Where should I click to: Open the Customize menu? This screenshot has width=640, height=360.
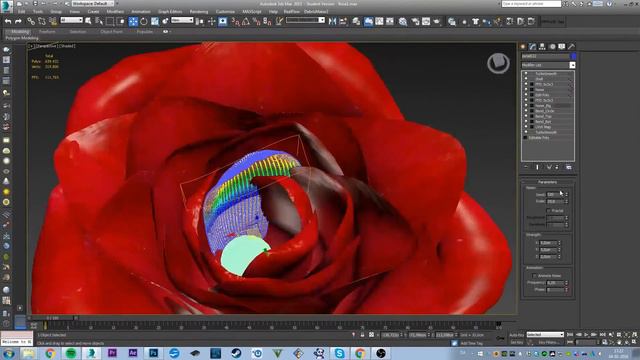click(225, 11)
